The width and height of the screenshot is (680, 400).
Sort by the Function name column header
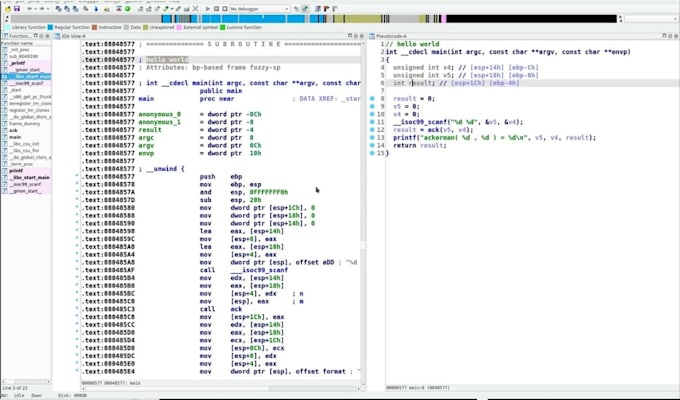pyautogui.click(x=26, y=43)
